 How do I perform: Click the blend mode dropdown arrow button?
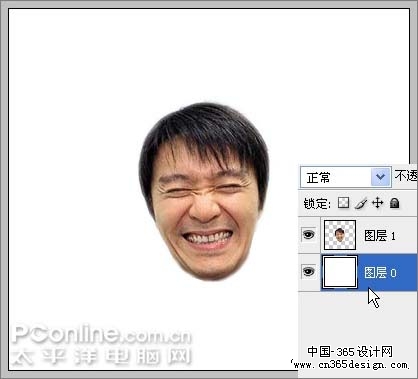[381, 177]
